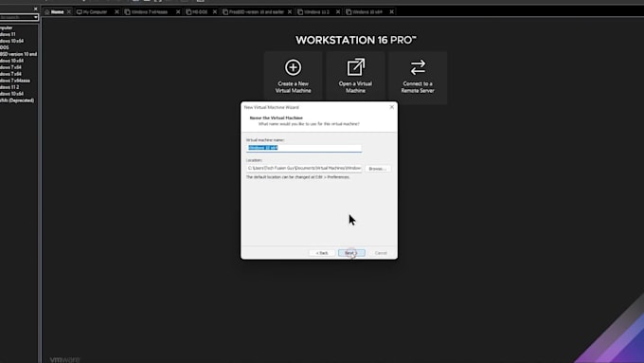Go Back in the New VM Wizard

322,253
